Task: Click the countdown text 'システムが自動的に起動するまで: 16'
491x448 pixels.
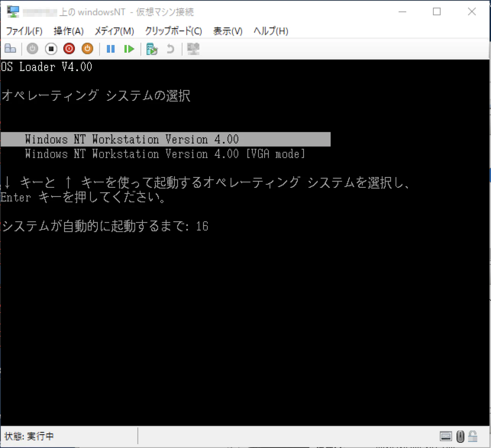Action: (x=105, y=226)
